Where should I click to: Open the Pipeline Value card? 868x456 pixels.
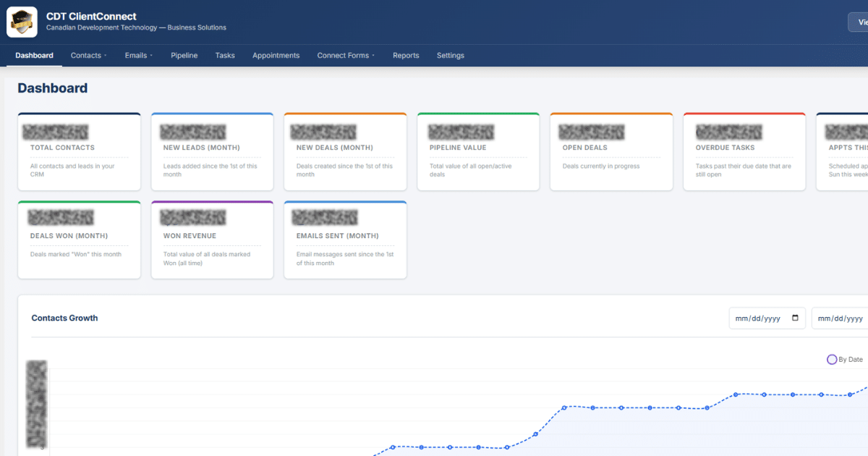click(479, 152)
